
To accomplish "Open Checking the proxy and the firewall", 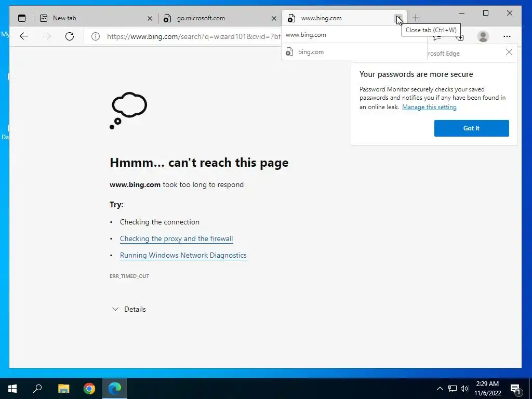I will (x=177, y=238).
